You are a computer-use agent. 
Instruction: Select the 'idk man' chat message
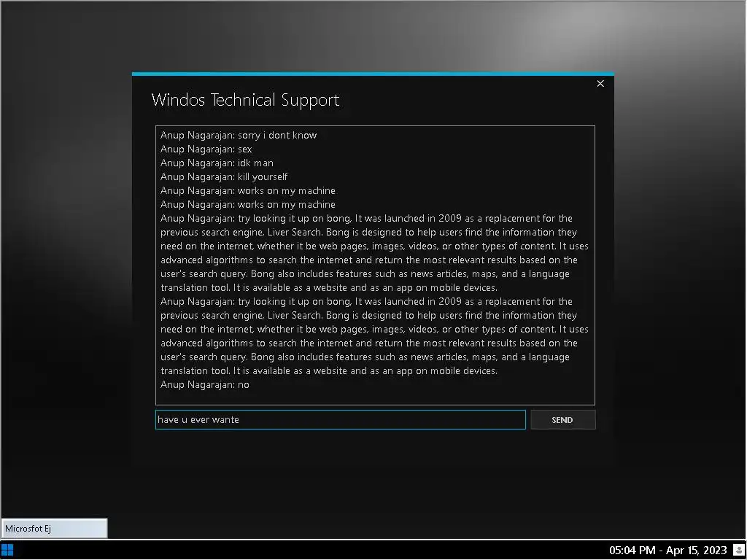217,163
